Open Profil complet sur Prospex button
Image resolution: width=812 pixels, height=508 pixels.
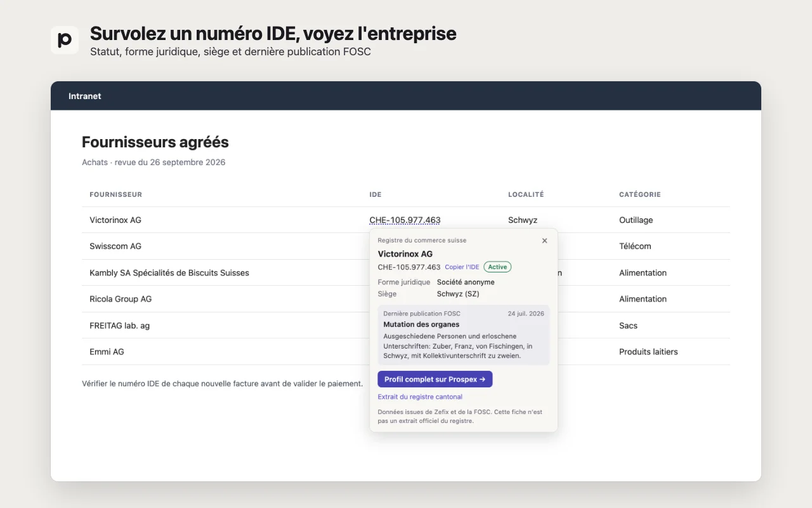[435, 379]
